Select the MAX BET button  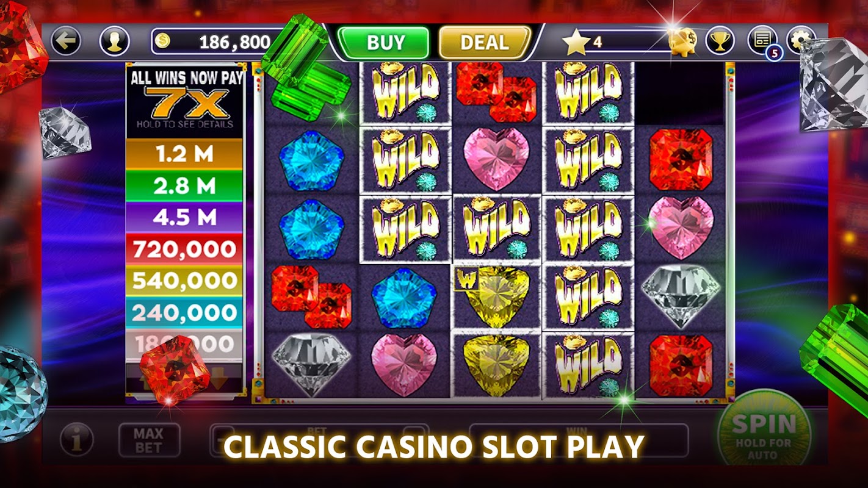click(149, 440)
